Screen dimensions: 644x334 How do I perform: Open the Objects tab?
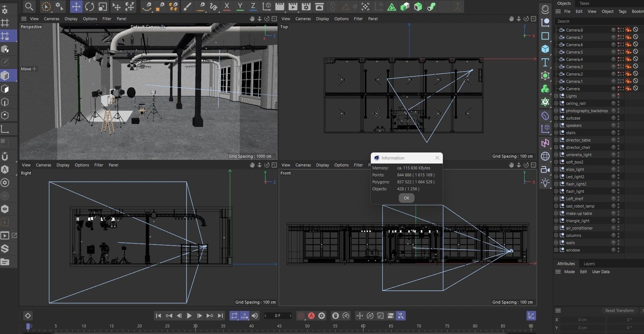click(x=564, y=3)
